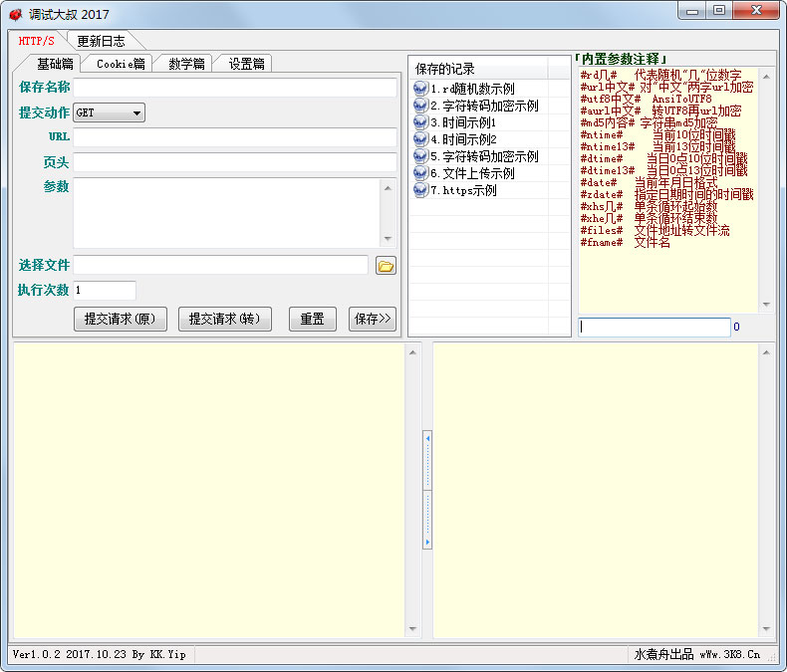Image resolution: width=787 pixels, height=672 pixels.
Task: Click inside the left output pane
Action: click(209, 491)
